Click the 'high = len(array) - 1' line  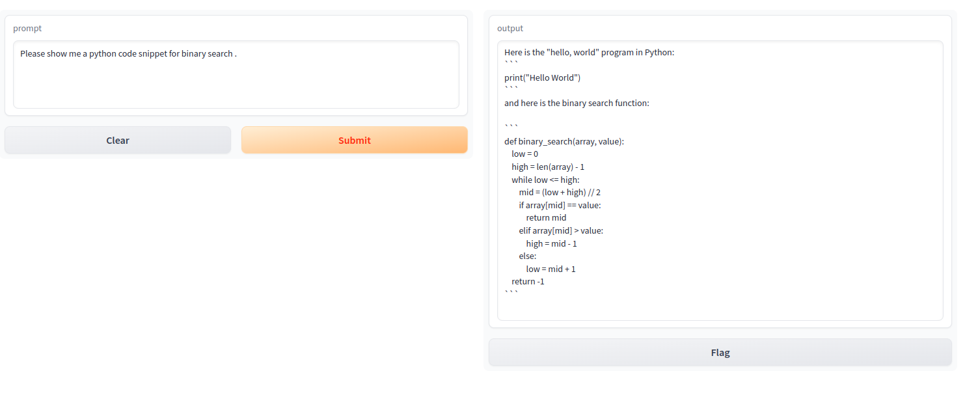(548, 167)
